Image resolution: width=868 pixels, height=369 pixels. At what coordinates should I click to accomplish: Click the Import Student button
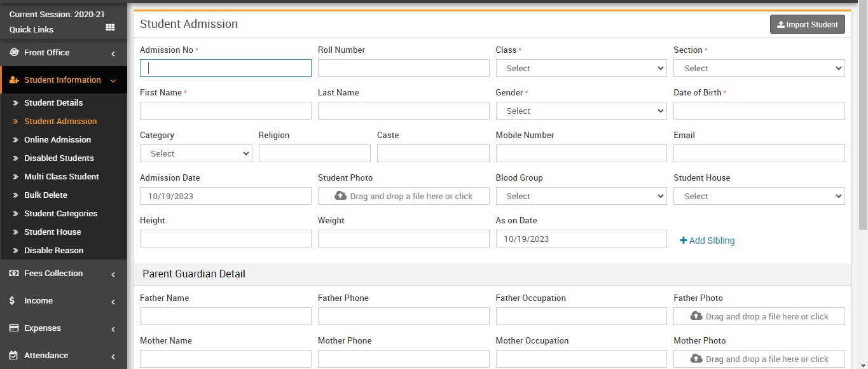pyautogui.click(x=807, y=24)
